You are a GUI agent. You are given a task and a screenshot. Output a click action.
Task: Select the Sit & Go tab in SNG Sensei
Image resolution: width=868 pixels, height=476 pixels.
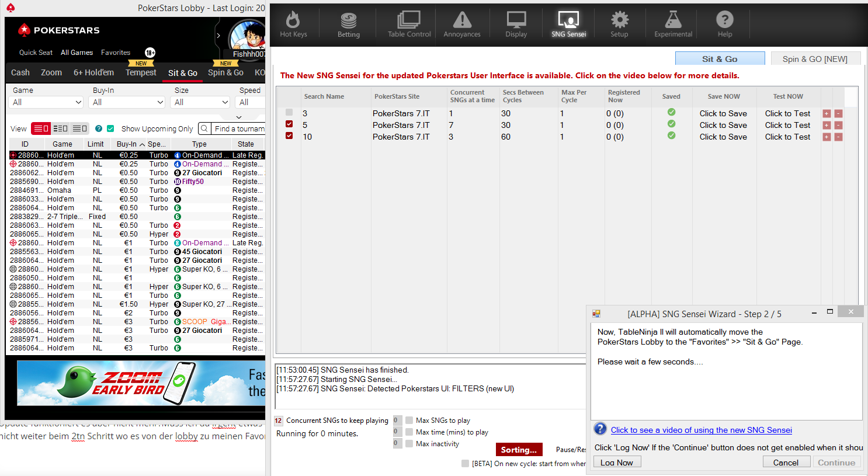tap(720, 58)
